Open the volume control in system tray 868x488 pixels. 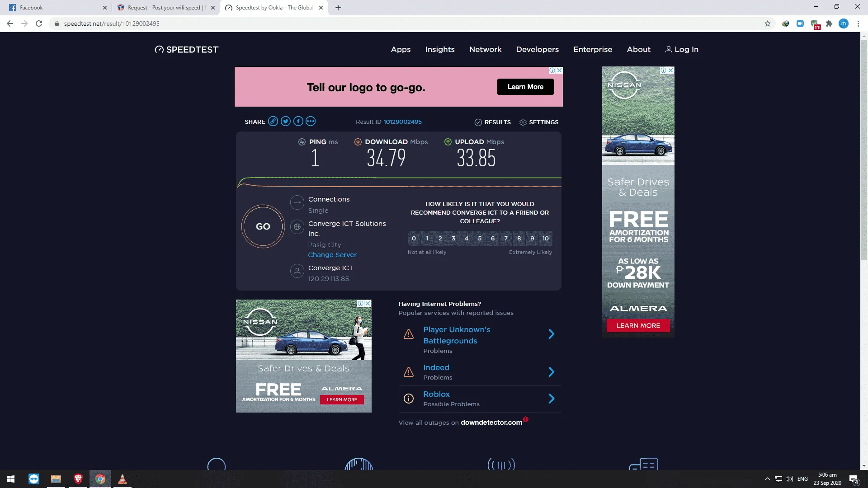coord(789,479)
